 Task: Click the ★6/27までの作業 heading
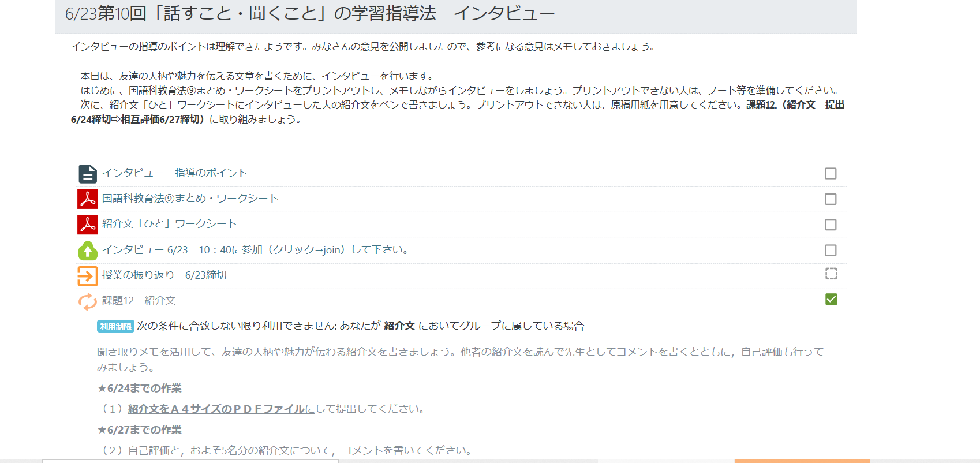point(139,430)
